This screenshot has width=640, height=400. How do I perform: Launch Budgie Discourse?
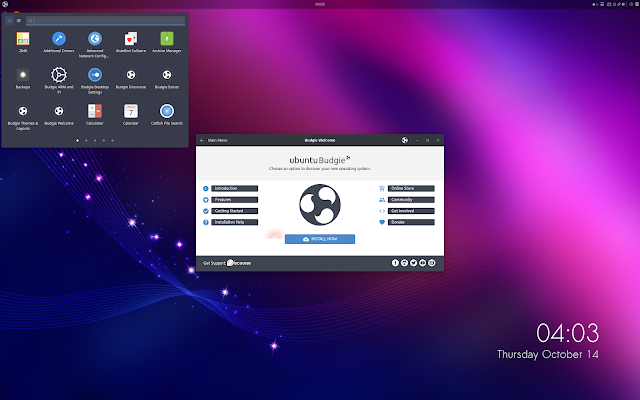pyautogui.click(x=131, y=75)
